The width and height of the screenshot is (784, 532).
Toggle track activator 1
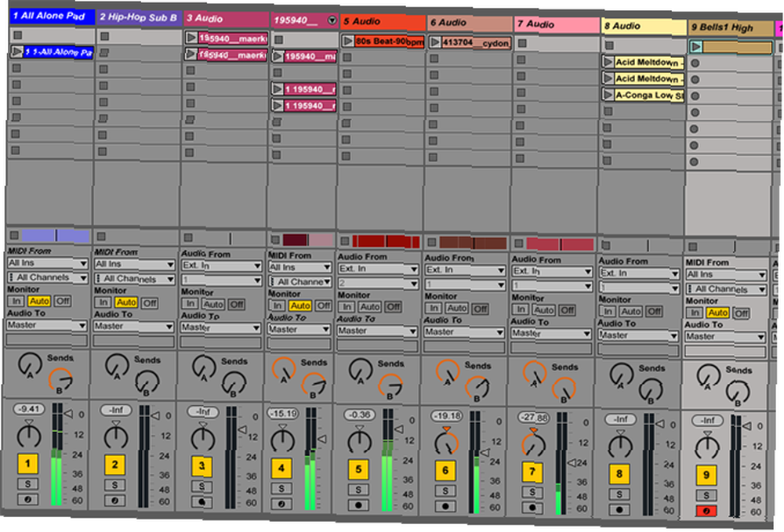[27, 464]
